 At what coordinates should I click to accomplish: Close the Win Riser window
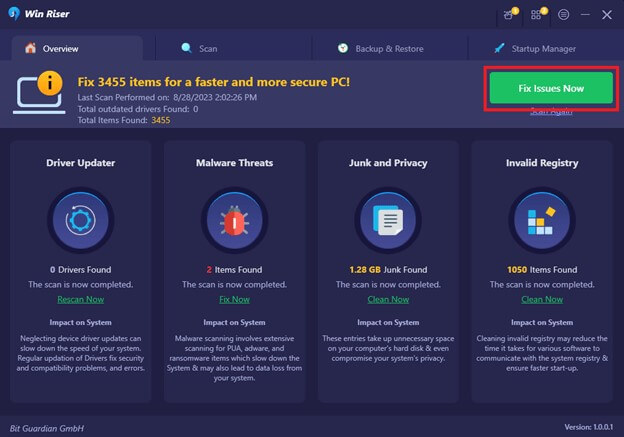606,15
